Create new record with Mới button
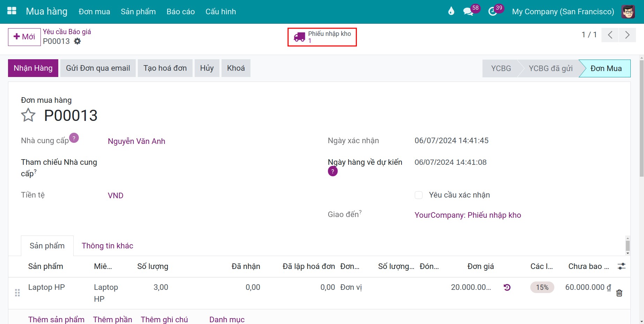Screen dimensions: 644x324 coord(24,37)
